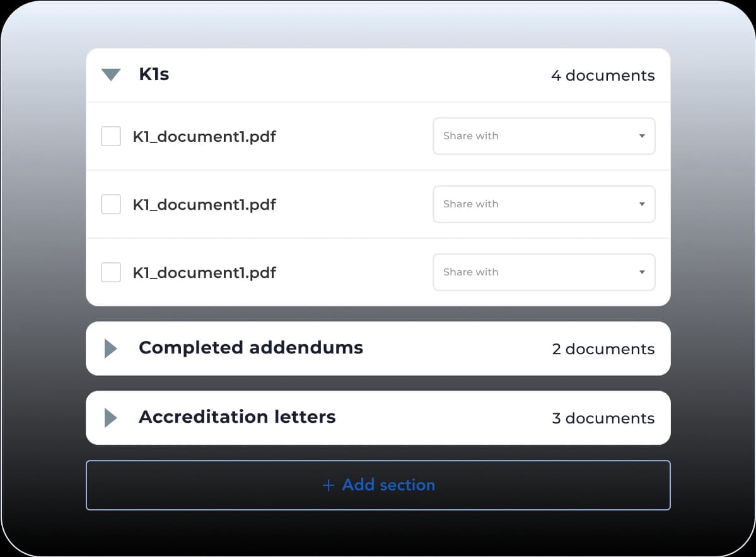Click the 3 documents count label
Screen dimensions: 756x557
click(603, 418)
